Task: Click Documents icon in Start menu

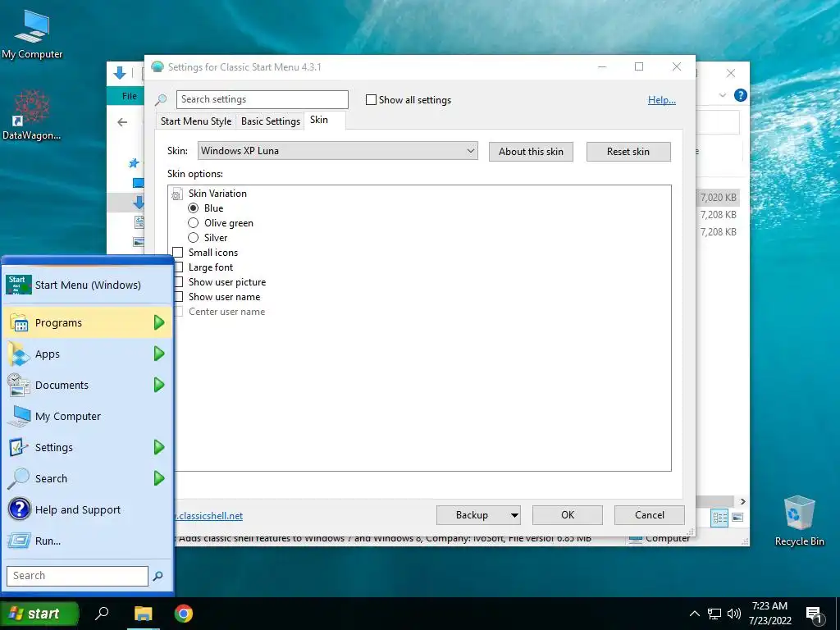Action: tap(19, 386)
